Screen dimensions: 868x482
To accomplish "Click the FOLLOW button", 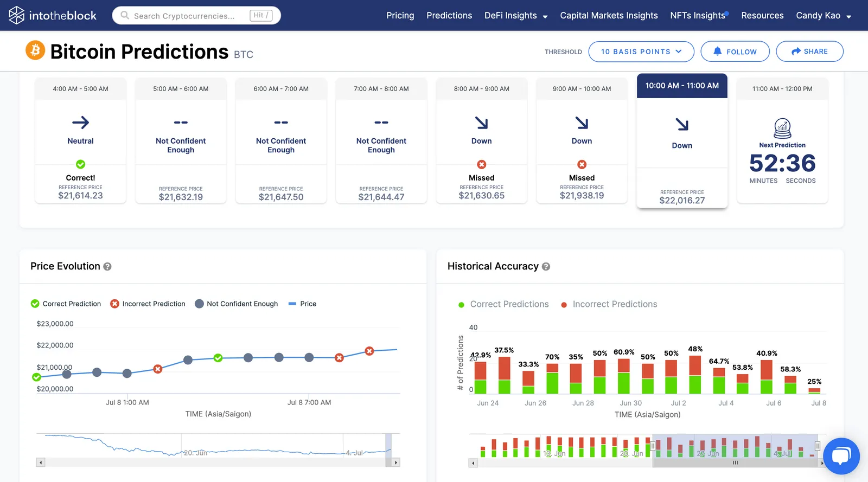I will tap(735, 52).
